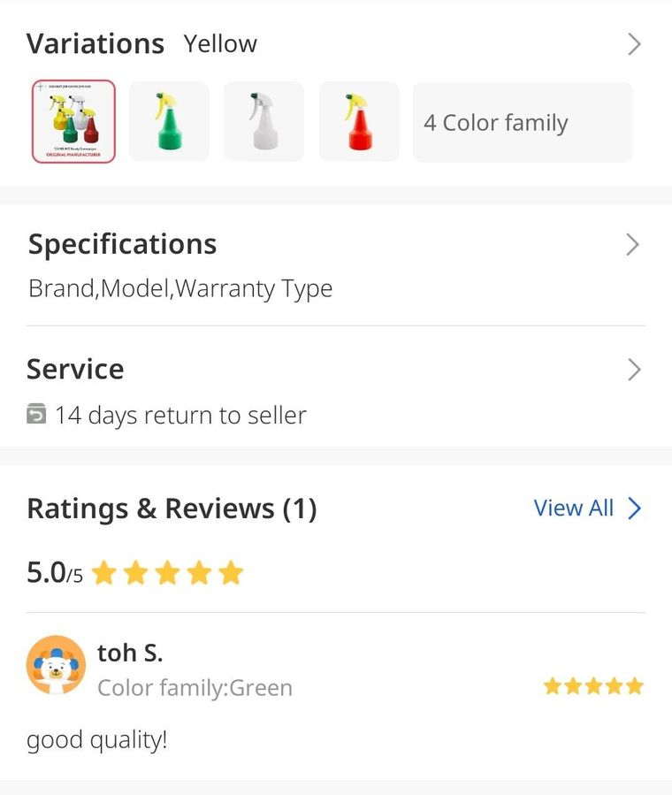
Task: Open toh S. reviewer avatar
Action: (57, 665)
